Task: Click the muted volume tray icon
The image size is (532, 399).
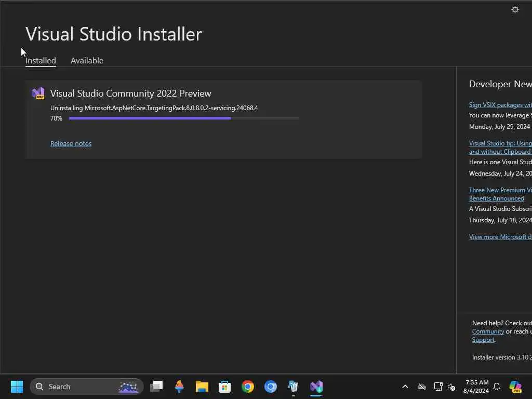Action: 451,387
